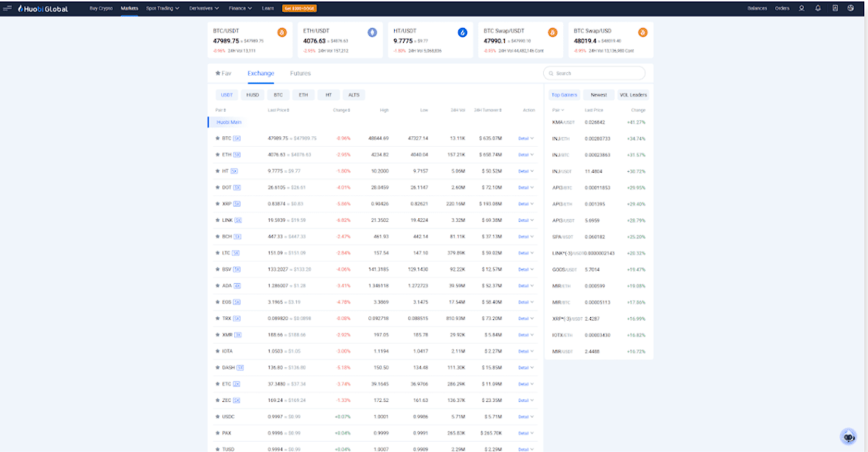Open the hamburger menu in the header
Viewport: 868px width, 452px height.
point(7,8)
